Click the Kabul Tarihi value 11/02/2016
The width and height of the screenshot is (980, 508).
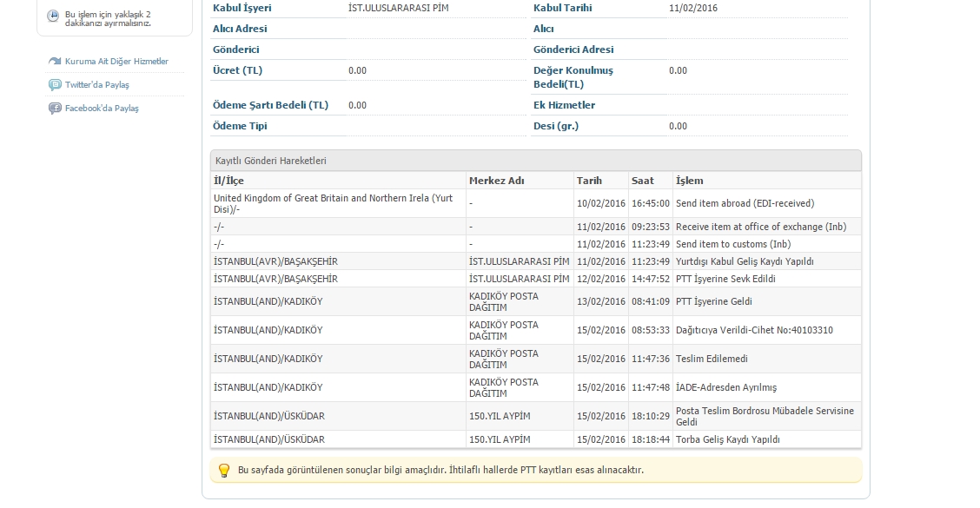(x=693, y=8)
